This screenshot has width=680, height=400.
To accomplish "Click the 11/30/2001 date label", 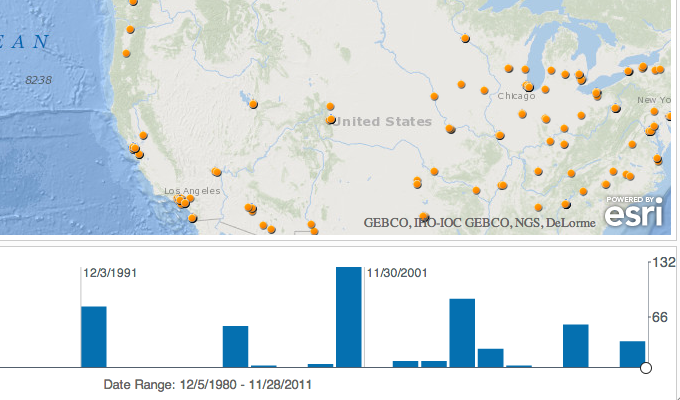I will coord(399,272).
